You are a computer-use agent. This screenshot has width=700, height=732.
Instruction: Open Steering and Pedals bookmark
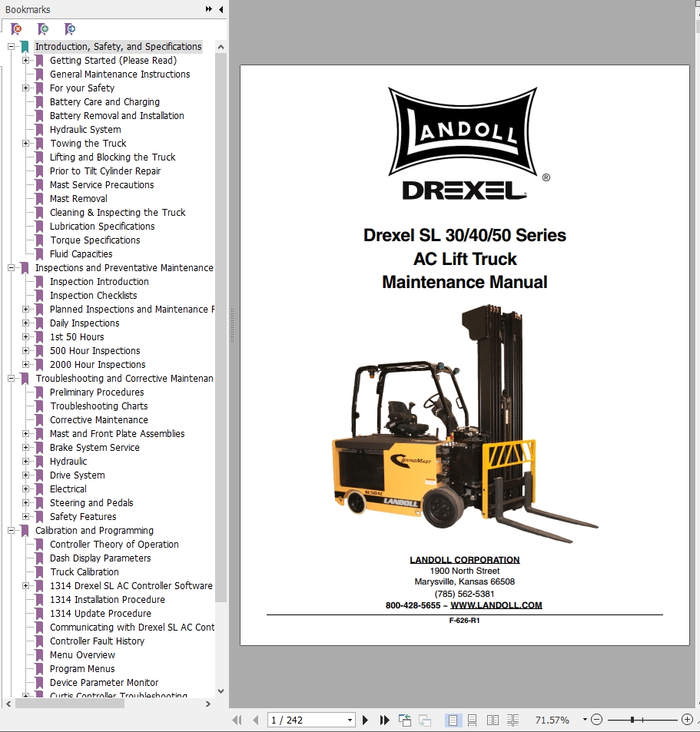(91, 503)
